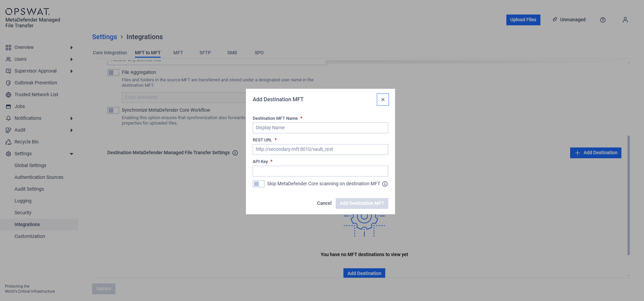Click the Add Destination MFT button
Viewport: 644px width, 301px height.
pos(362,203)
